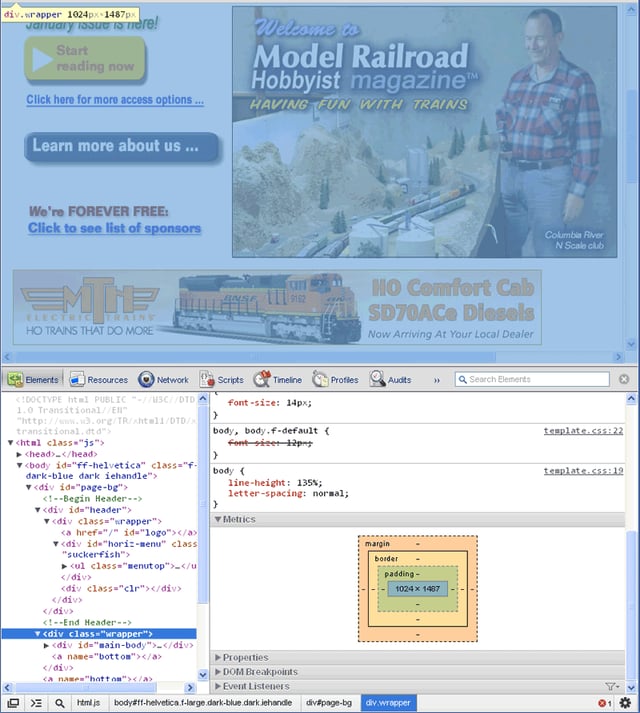Expand the div id="main-body" node

point(46,645)
